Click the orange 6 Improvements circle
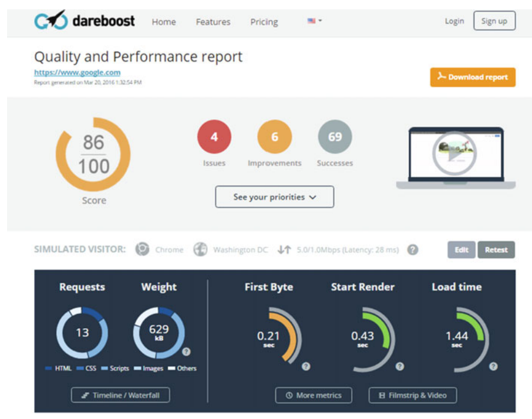 pyautogui.click(x=274, y=137)
